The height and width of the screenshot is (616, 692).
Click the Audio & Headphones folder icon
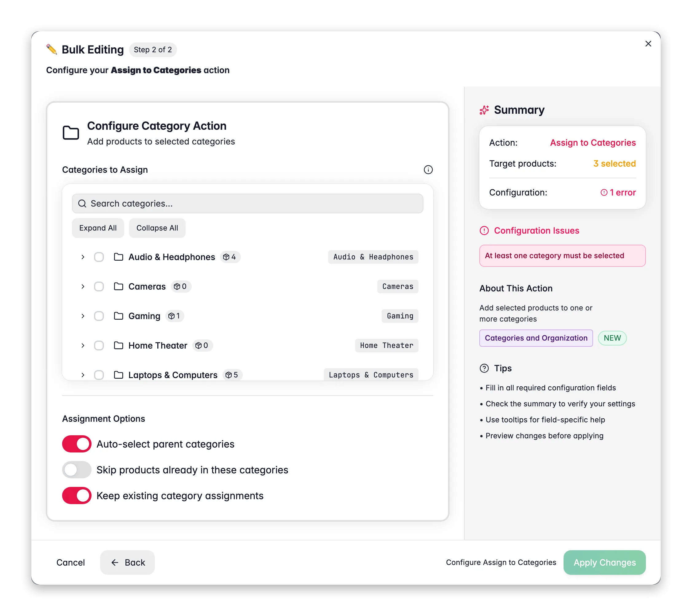coord(119,257)
